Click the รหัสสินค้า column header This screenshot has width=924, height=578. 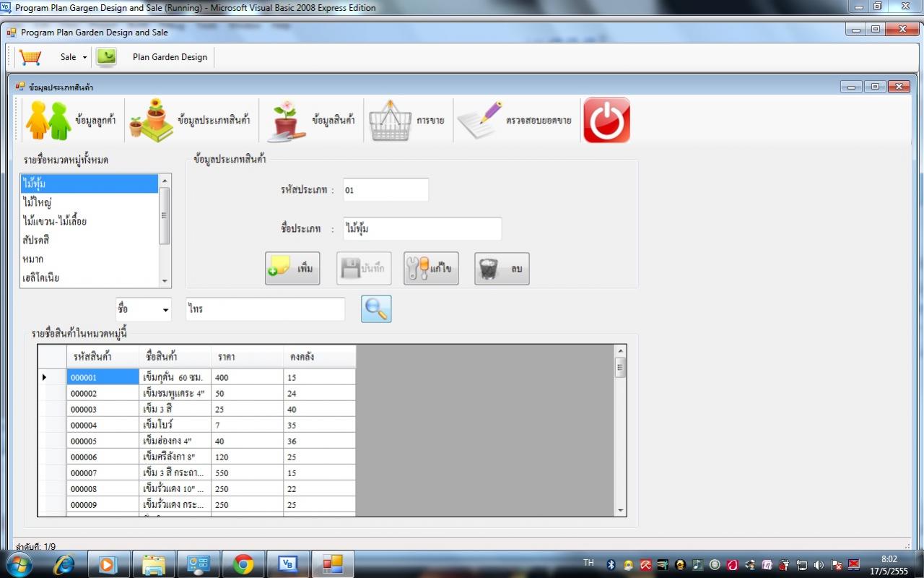tap(103, 357)
